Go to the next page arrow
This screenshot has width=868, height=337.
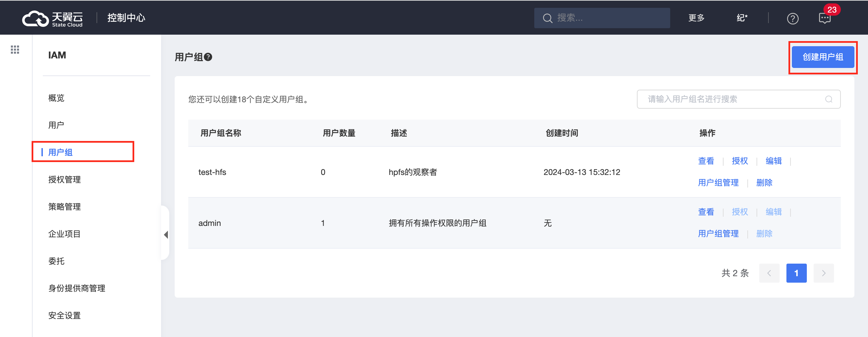(823, 273)
